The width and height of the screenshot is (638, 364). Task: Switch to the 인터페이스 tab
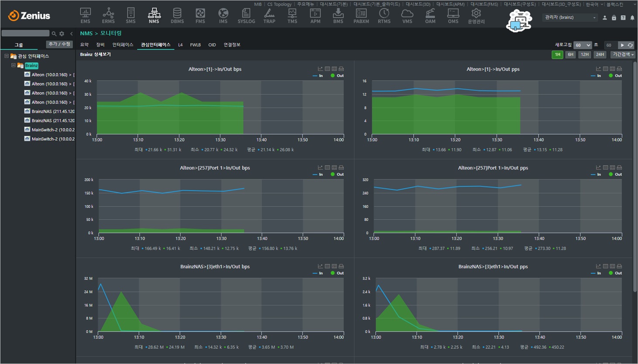pyautogui.click(x=123, y=45)
